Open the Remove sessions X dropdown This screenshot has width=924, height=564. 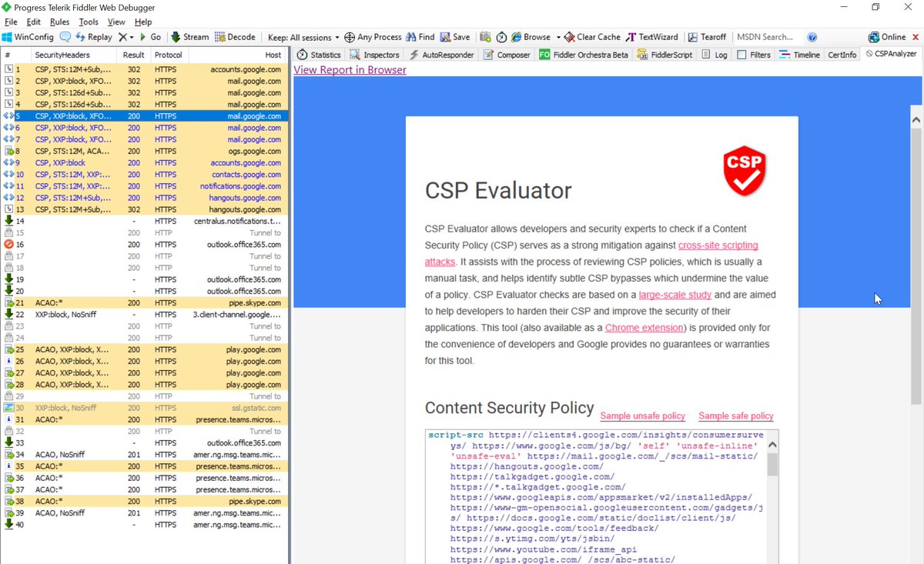(126, 37)
